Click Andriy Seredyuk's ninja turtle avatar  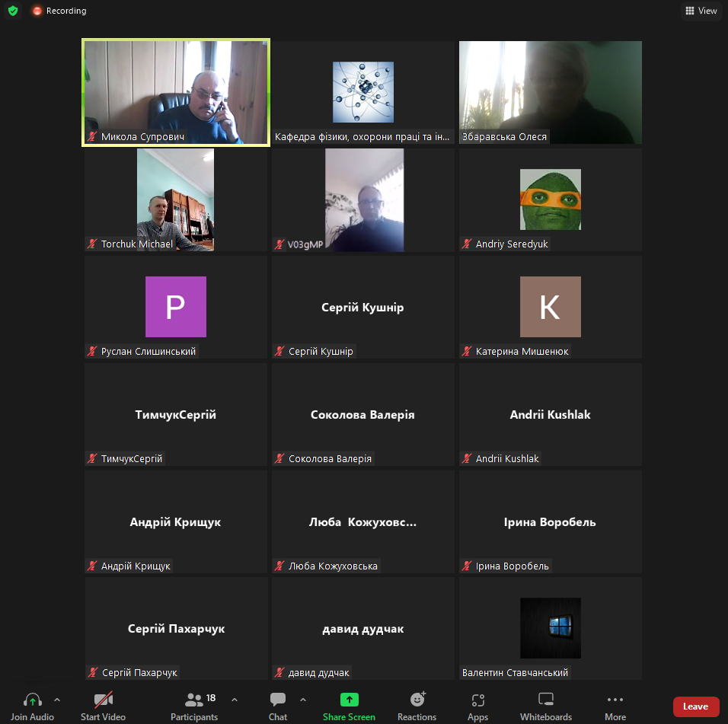tap(550, 199)
